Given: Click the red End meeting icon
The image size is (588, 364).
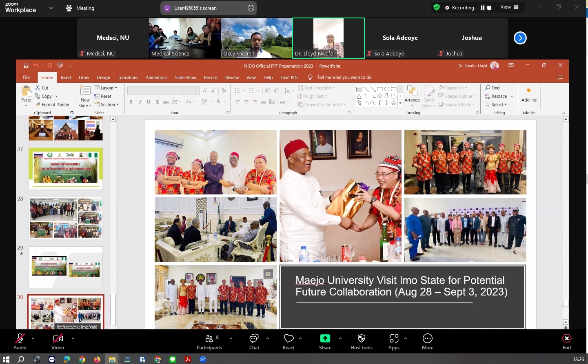Looking at the screenshot, I should tap(566, 339).
